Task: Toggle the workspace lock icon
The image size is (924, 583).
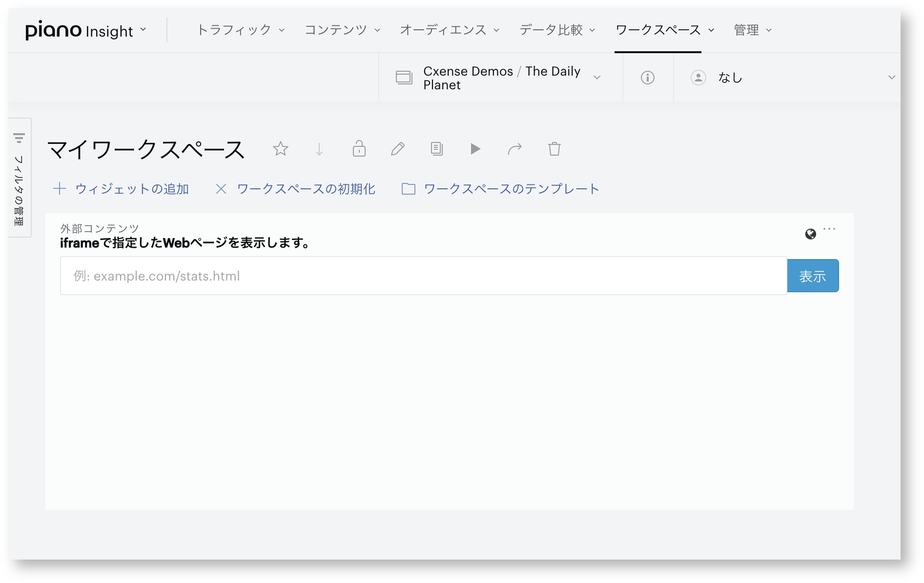Action: 359,149
